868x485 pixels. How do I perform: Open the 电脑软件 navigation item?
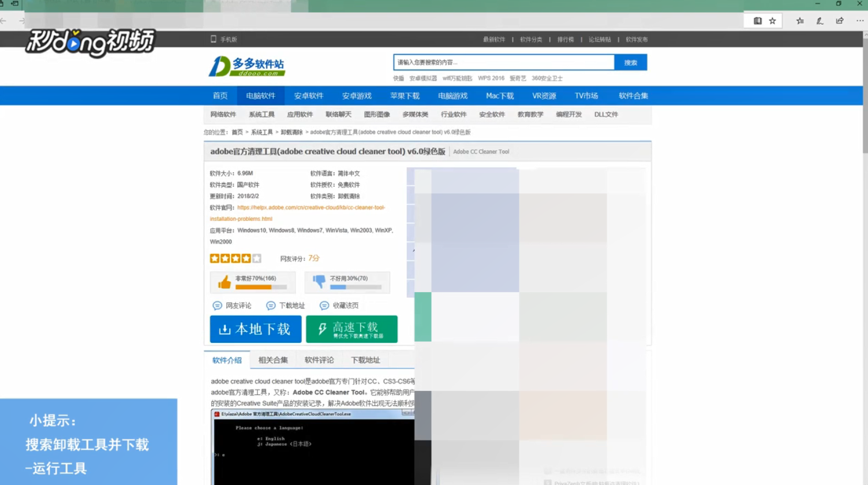(261, 96)
